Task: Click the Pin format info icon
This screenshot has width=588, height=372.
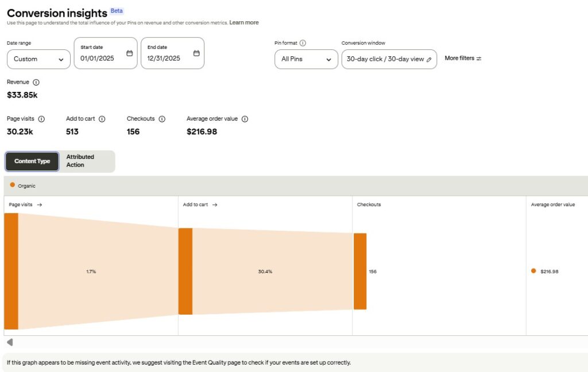Action: pos(303,43)
